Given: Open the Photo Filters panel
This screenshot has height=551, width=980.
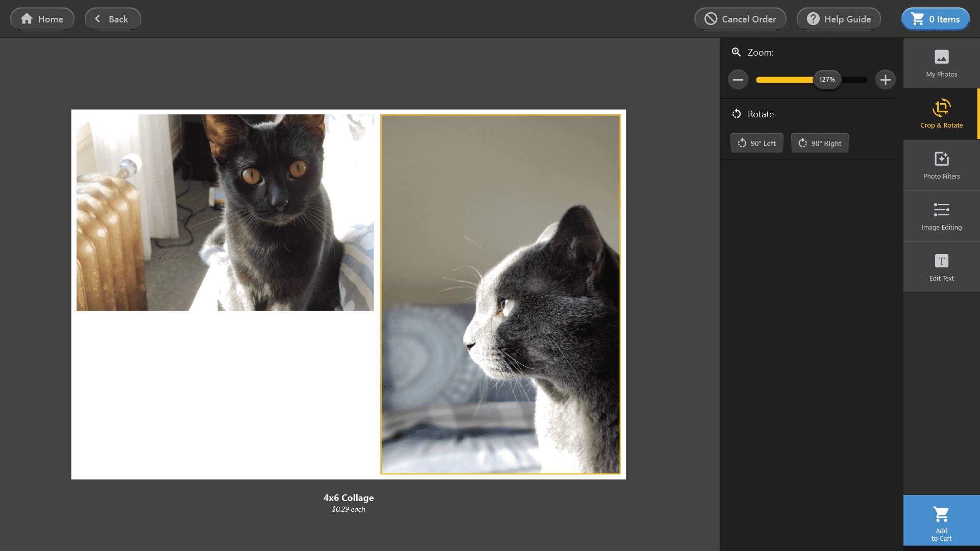Looking at the screenshot, I should tap(941, 165).
